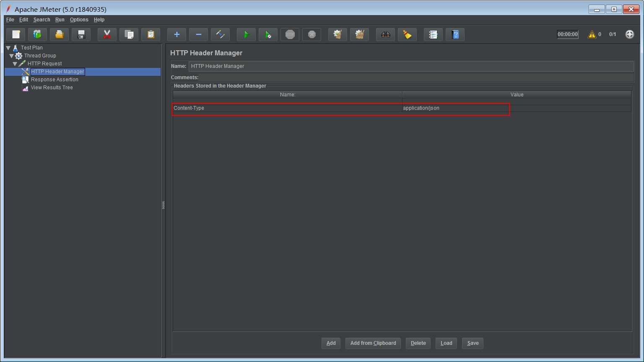Screen dimensions: 644x362
Task: Click the Toggle enable/disable icon
Action: pos(221,34)
